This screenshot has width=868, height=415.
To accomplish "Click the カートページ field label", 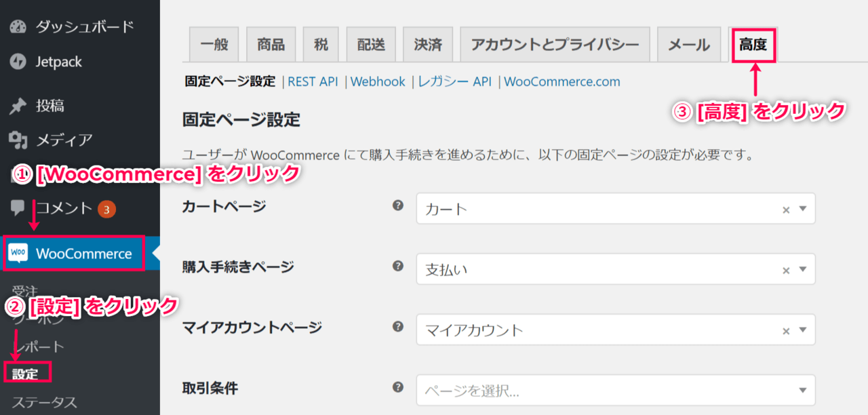I will coord(224,207).
